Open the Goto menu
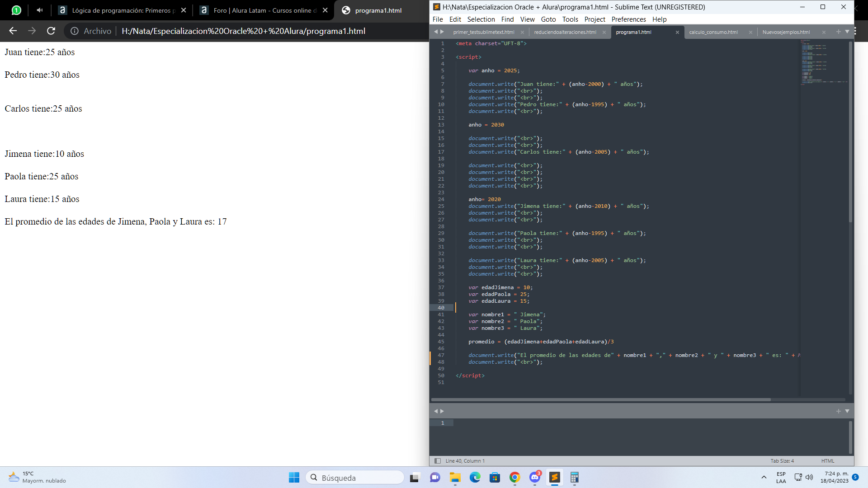 [x=548, y=19]
